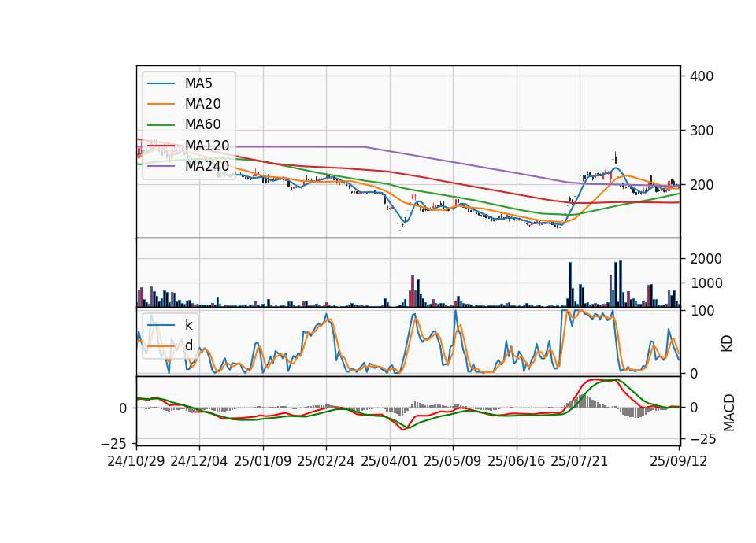This screenshot has height=543, width=756.
Task: Click the 25/07/21 date label
Action: click(580, 461)
